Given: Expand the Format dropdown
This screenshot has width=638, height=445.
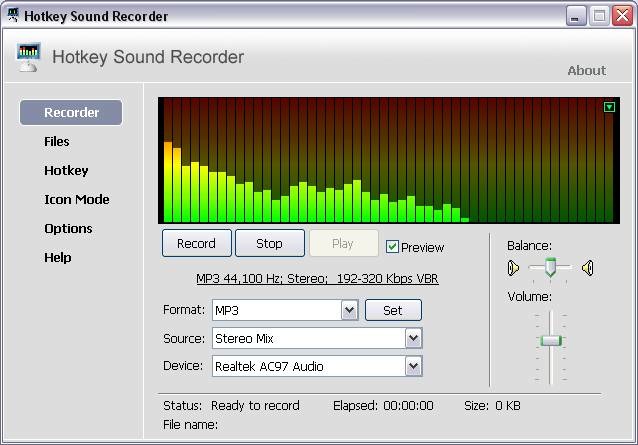Looking at the screenshot, I should pyautogui.click(x=350, y=310).
